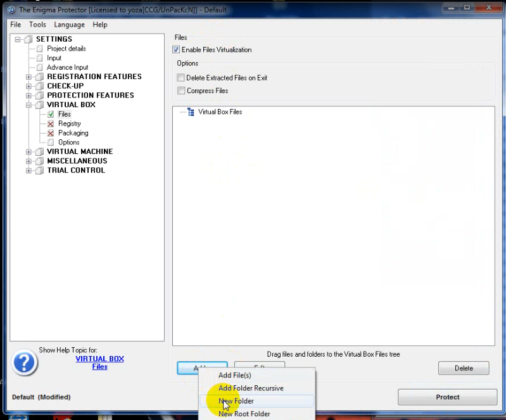Click the PROTECTION FEATURES folder icon
506x420 pixels.
click(40, 96)
